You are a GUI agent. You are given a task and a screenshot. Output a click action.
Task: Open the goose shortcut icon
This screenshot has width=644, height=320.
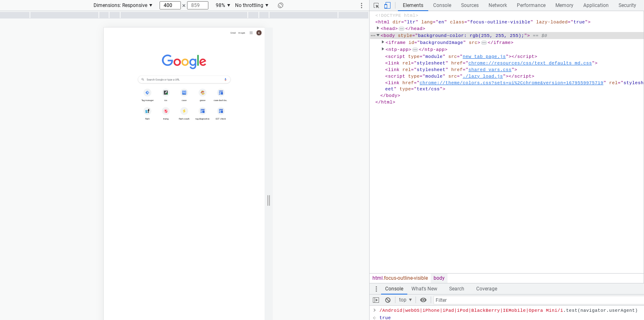pyautogui.click(x=203, y=93)
